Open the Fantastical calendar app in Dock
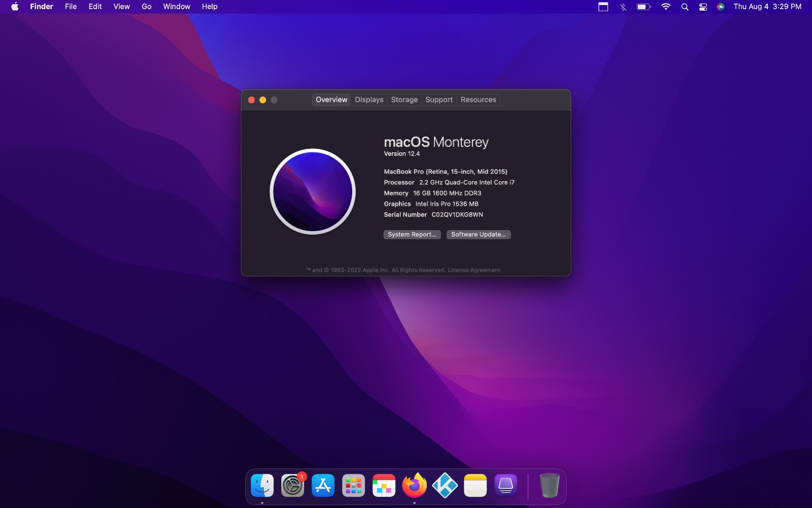The height and width of the screenshot is (508, 812). click(384, 486)
